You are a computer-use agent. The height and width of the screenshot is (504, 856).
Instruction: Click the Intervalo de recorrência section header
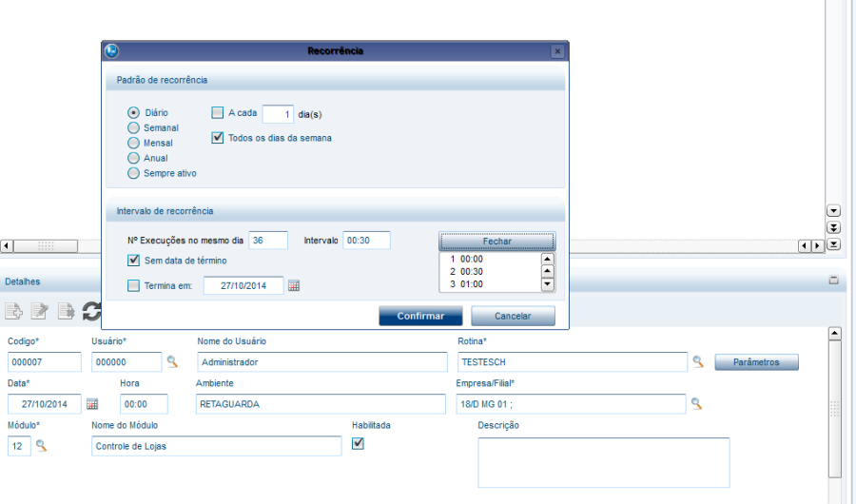pos(335,211)
